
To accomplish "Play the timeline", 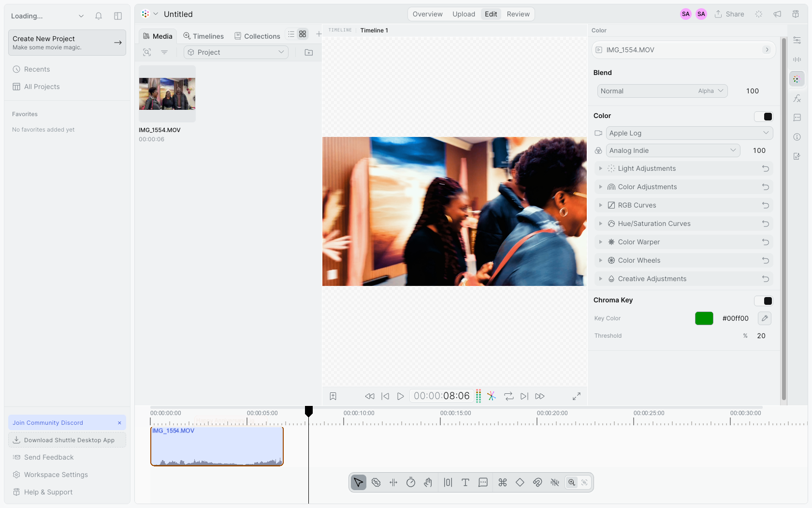I will point(400,396).
